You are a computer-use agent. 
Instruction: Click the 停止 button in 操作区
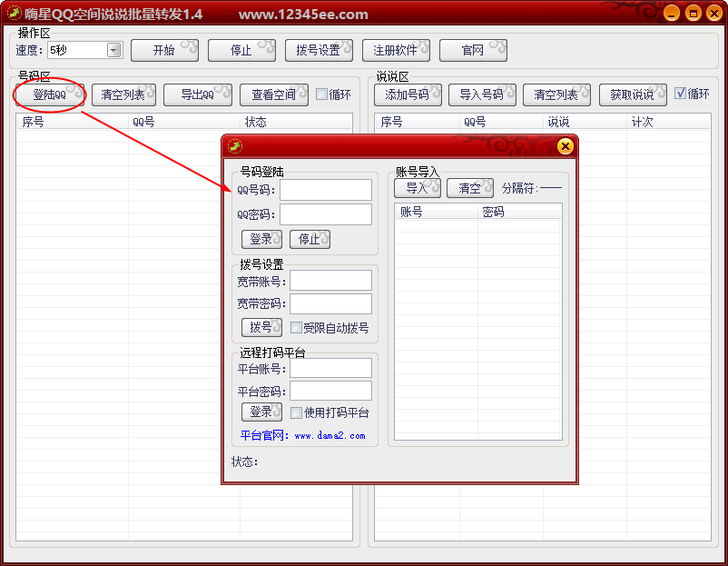[x=241, y=50]
